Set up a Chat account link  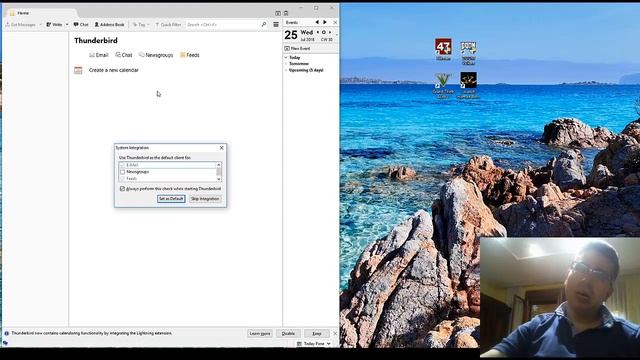click(124, 55)
